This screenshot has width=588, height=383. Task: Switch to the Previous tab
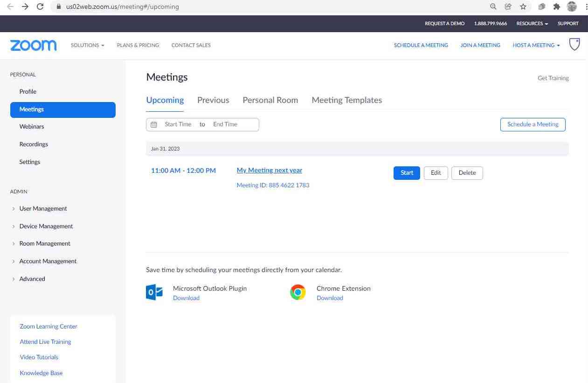(213, 100)
